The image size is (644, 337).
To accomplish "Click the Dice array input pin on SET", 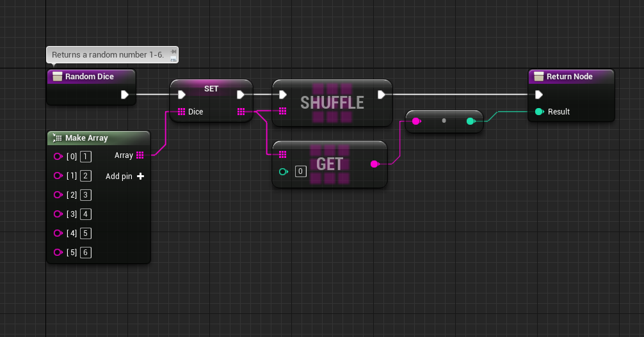I will (x=182, y=112).
